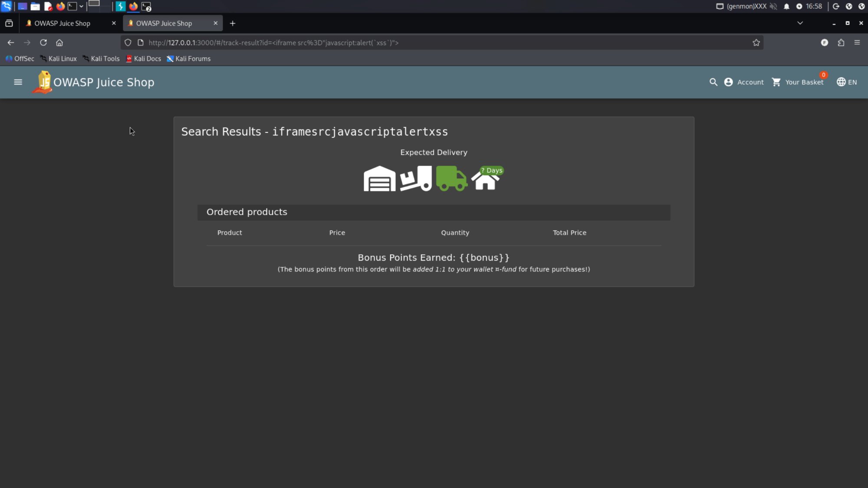868x488 pixels.
Task: Close the active OWASP Juice Shop tab
Action: pyautogui.click(x=216, y=23)
